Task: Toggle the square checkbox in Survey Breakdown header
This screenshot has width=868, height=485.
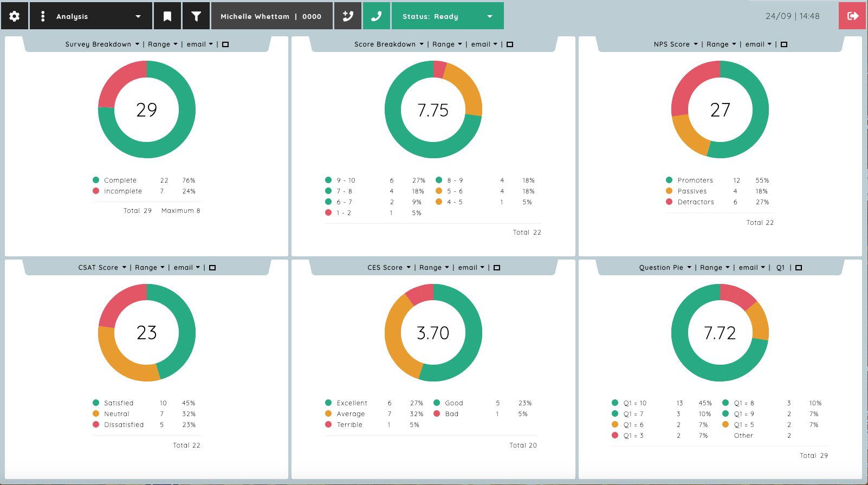Action: click(x=225, y=44)
